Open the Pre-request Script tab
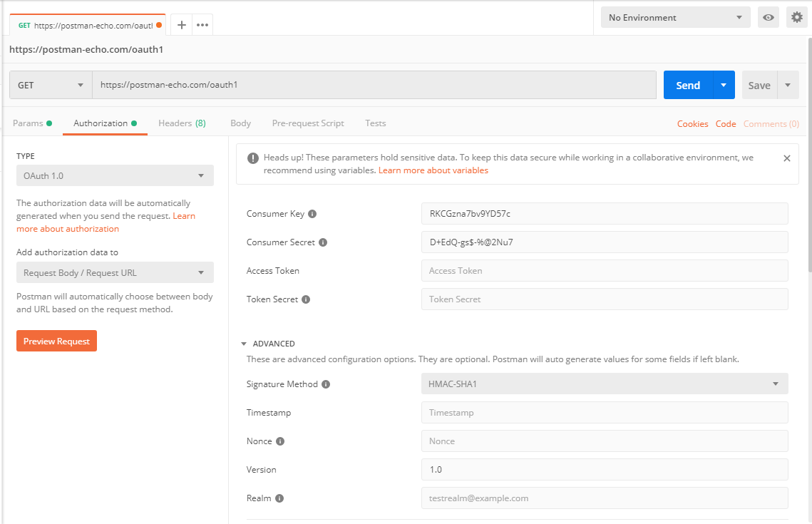This screenshot has height=524, width=812. (307, 123)
